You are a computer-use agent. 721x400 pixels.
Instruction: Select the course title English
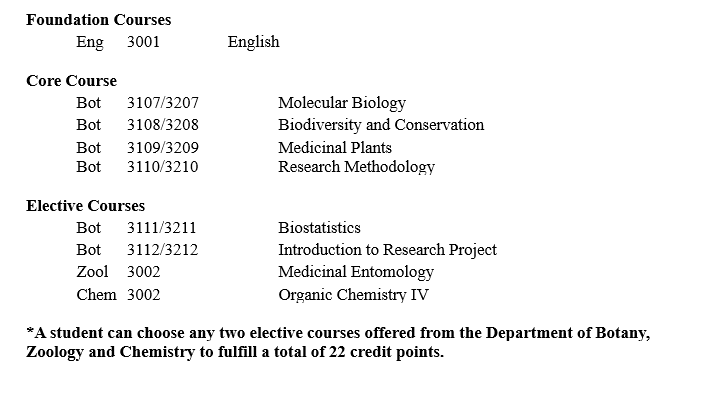pos(253,42)
